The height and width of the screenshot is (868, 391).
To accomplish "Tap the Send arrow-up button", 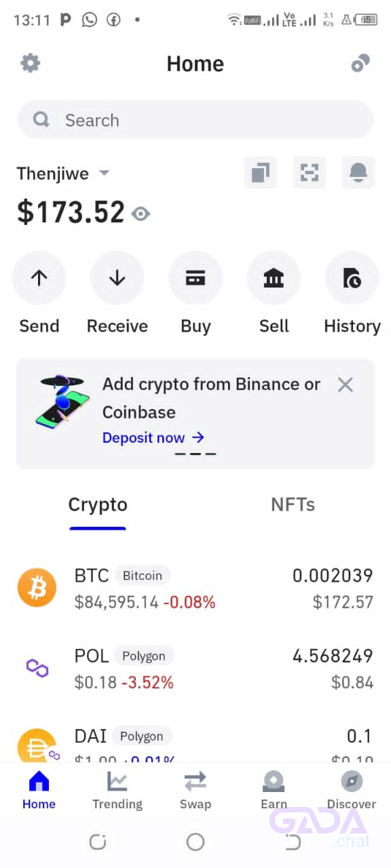I will point(39,278).
